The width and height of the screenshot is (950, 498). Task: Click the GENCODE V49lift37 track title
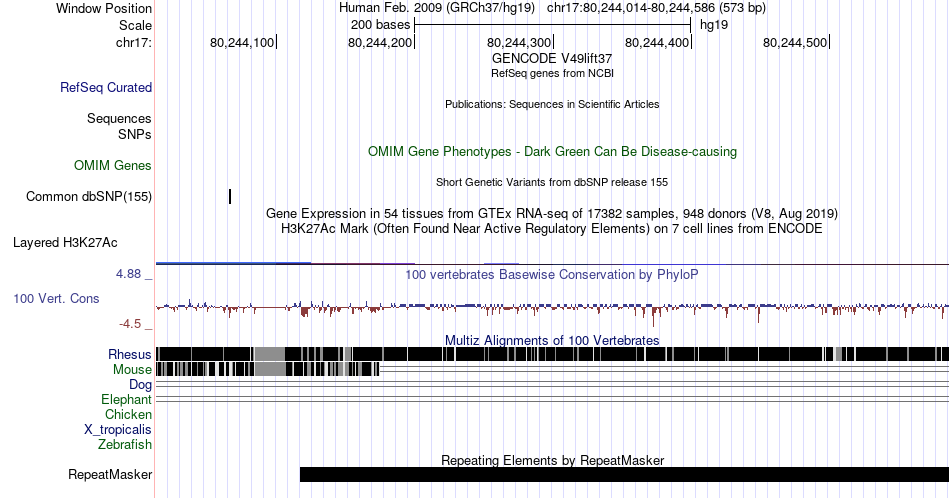pos(552,58)
